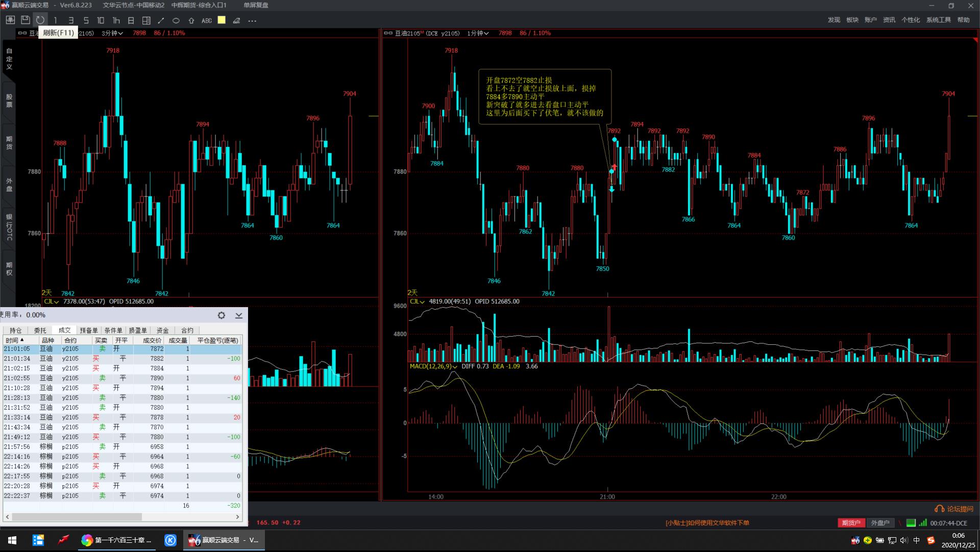The image size is (980, 552).
Task: Switch to the 资金 tab
Action: (162, 331)
